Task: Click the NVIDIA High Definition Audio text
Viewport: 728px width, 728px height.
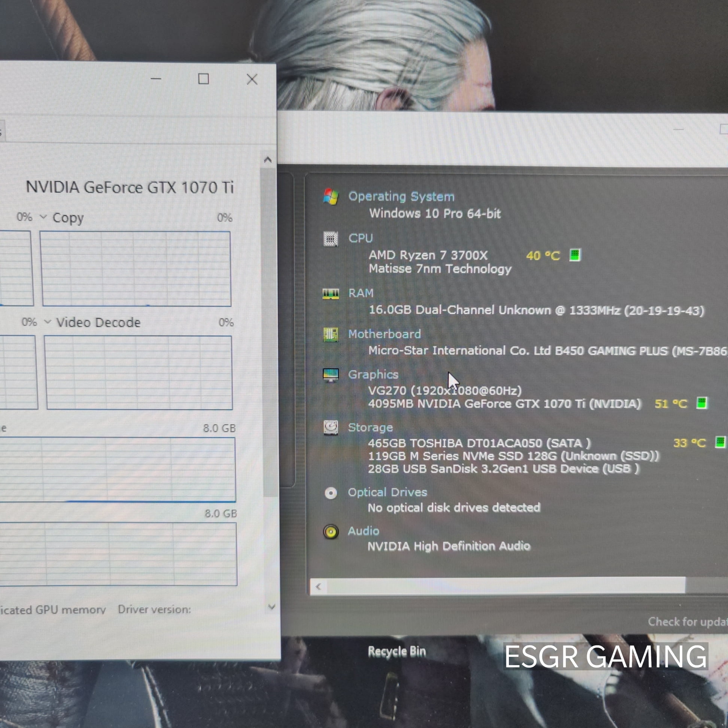Action: tap(449, 546)
